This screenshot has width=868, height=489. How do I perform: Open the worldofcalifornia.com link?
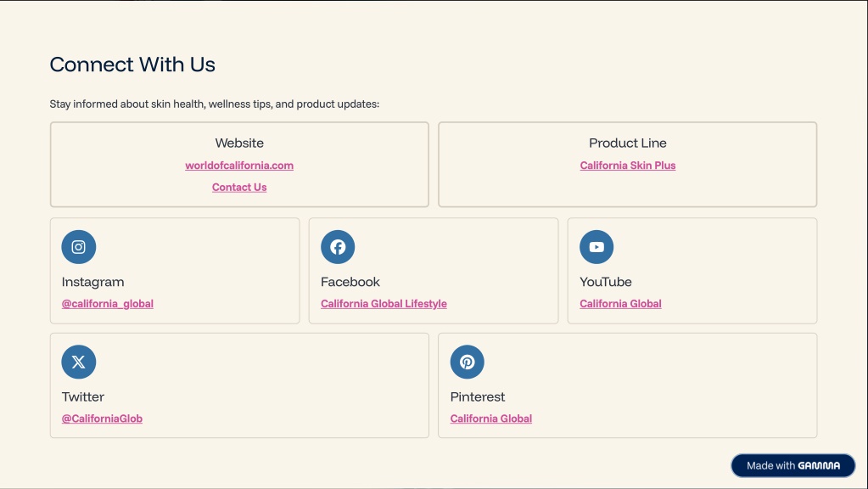pos(239,166)
